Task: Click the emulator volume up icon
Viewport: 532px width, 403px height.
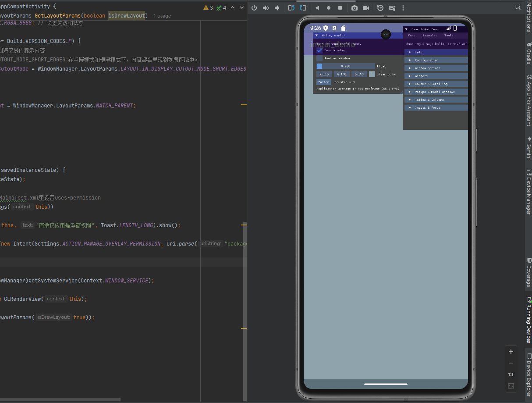Action: [x=266, y=8]
